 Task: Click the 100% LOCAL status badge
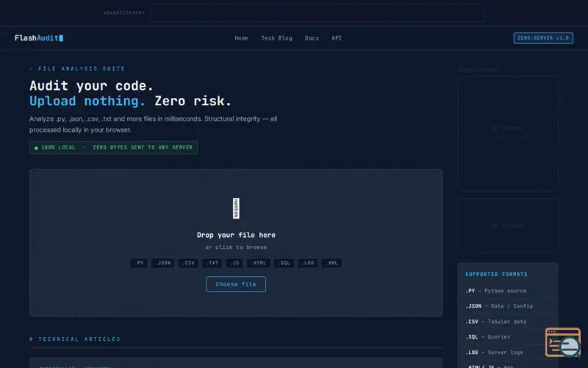(x=114, y=148)
